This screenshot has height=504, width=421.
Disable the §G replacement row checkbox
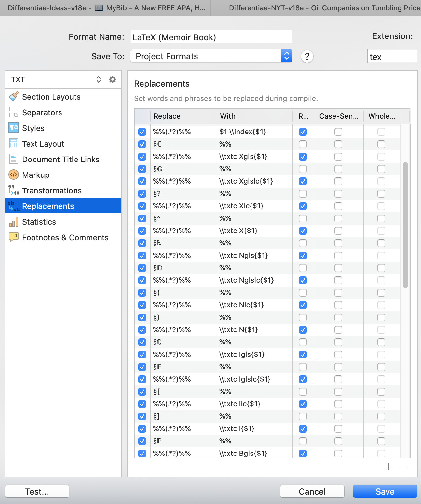(142, 169)
